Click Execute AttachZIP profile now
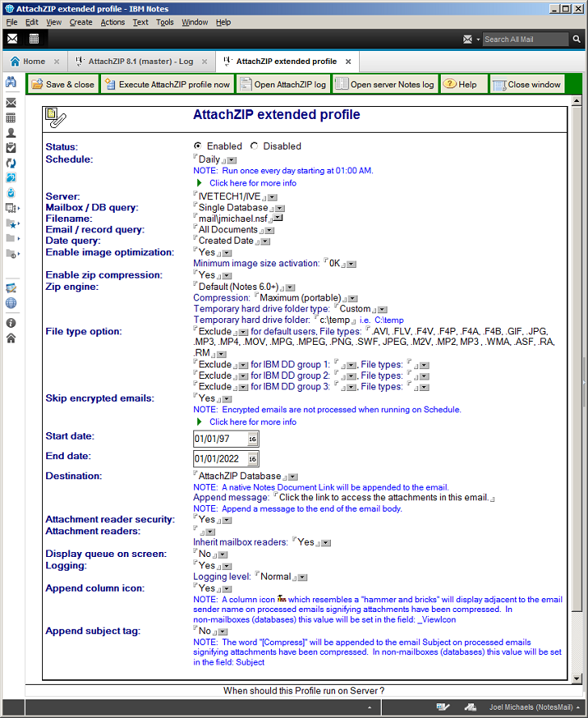Viewport: 588px width, 718px height. tap(168, 84)
